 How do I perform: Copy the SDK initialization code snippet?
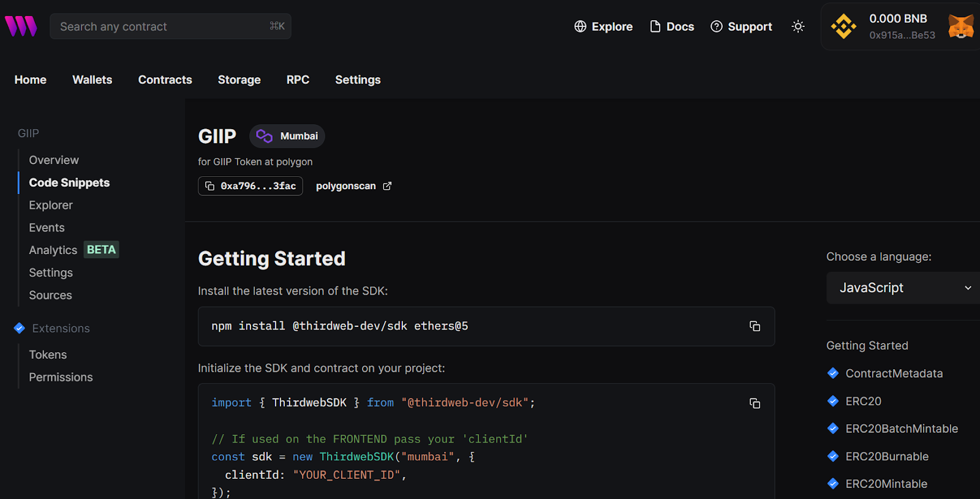pyautogui.click(x=755, y=403)
